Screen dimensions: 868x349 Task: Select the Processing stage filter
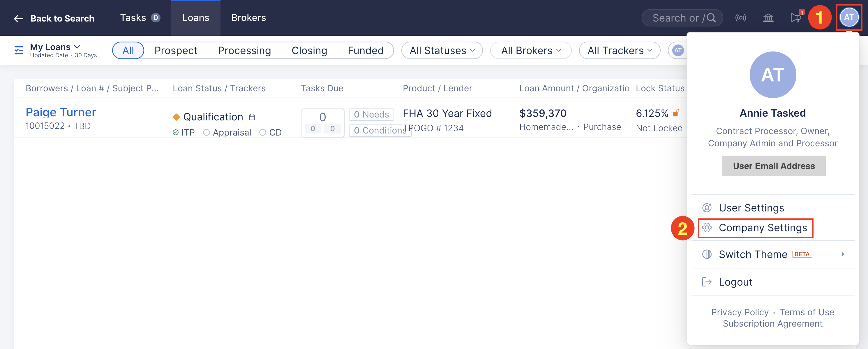tap(244, 51)
